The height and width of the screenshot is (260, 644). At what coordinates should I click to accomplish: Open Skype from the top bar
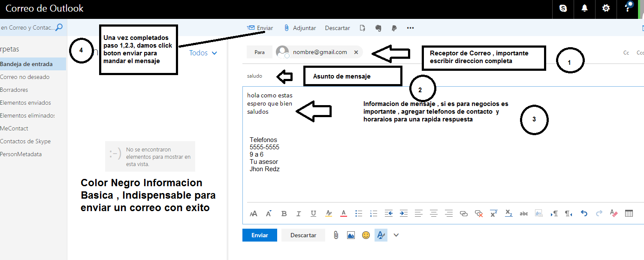click(563, 8)
